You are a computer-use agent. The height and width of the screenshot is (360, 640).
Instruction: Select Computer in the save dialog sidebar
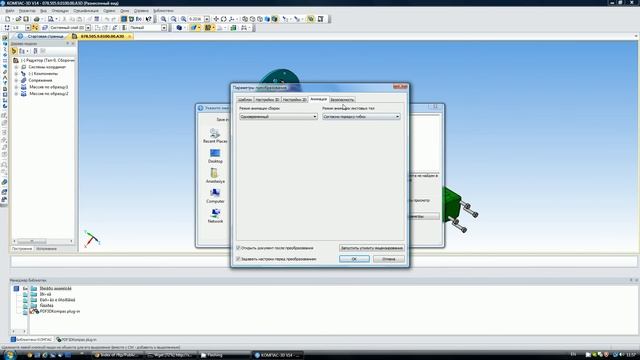tap(215, 196)
